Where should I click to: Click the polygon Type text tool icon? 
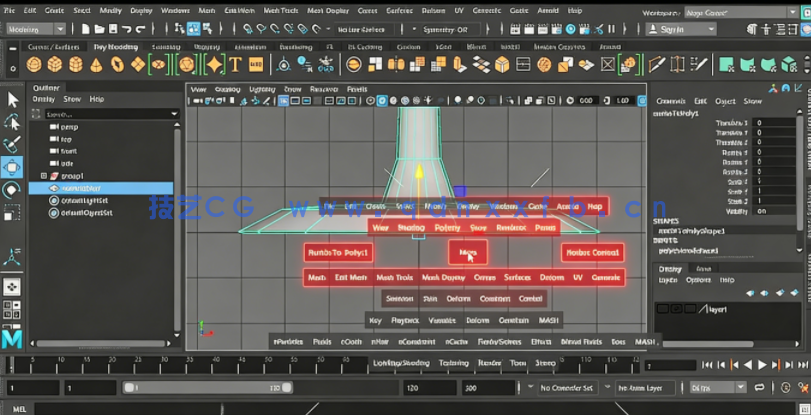point(236,65)
